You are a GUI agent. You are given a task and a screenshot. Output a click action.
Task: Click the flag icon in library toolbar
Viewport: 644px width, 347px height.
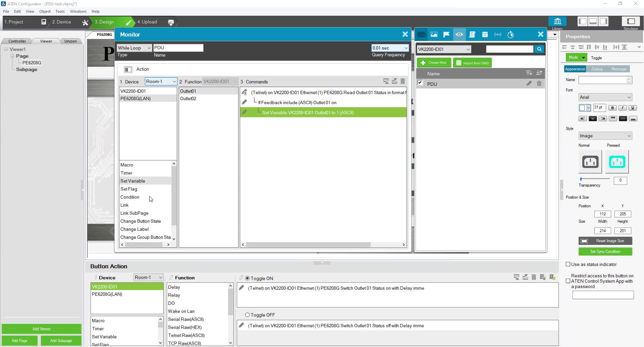coord(446,34)
